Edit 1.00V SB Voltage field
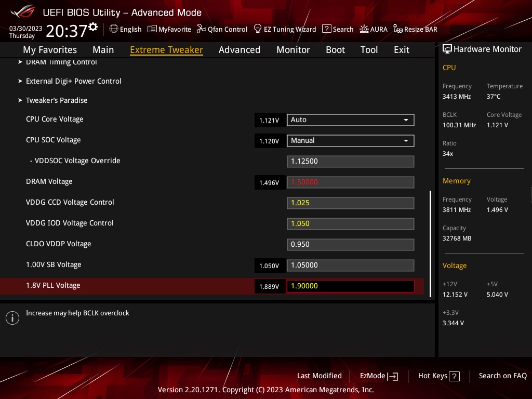The width and height of the screenshot is (532, 399). 351,265
